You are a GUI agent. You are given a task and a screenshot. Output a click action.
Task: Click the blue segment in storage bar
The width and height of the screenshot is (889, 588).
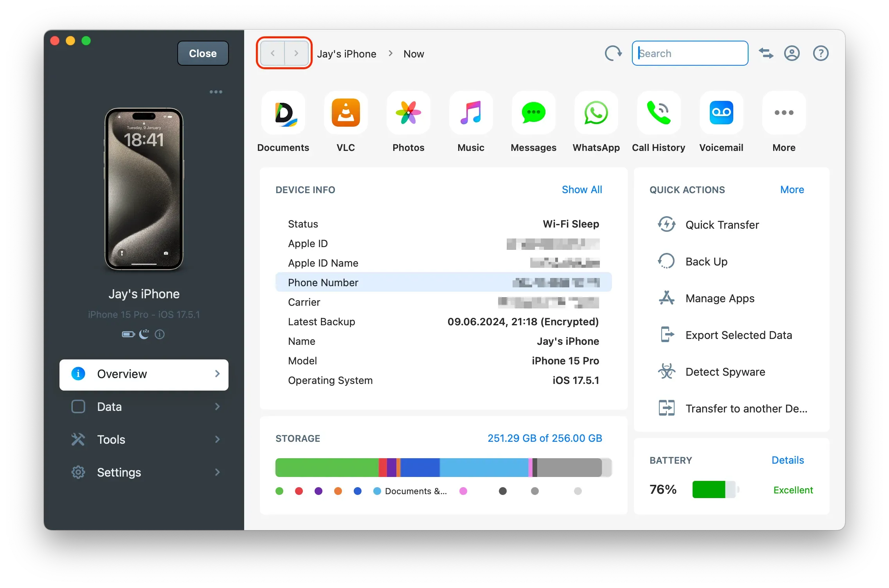[420, 468]
